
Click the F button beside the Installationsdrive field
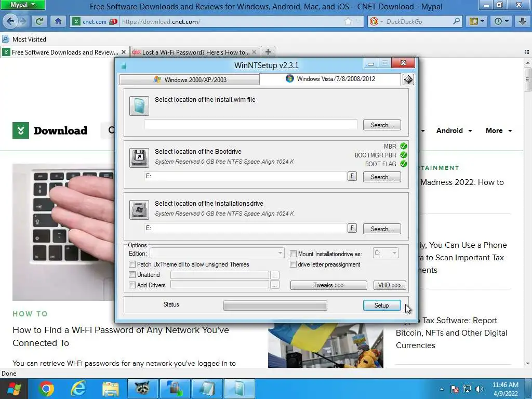[x=352, y=228]
